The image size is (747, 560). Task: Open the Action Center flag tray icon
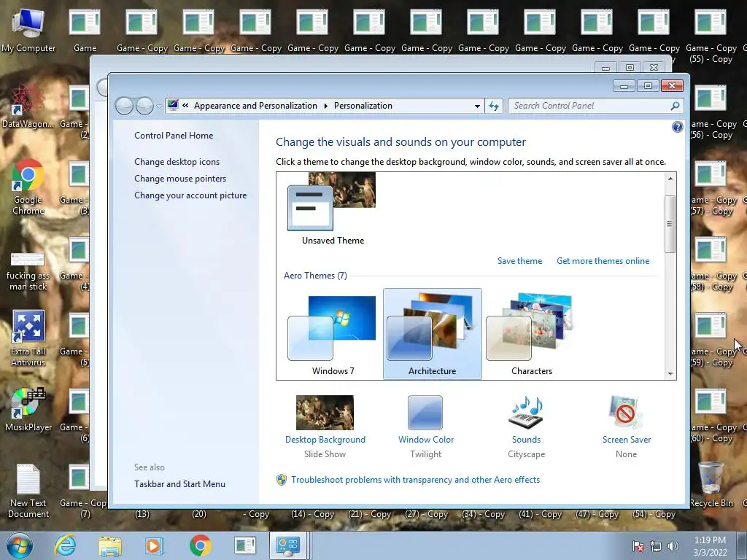638,546
